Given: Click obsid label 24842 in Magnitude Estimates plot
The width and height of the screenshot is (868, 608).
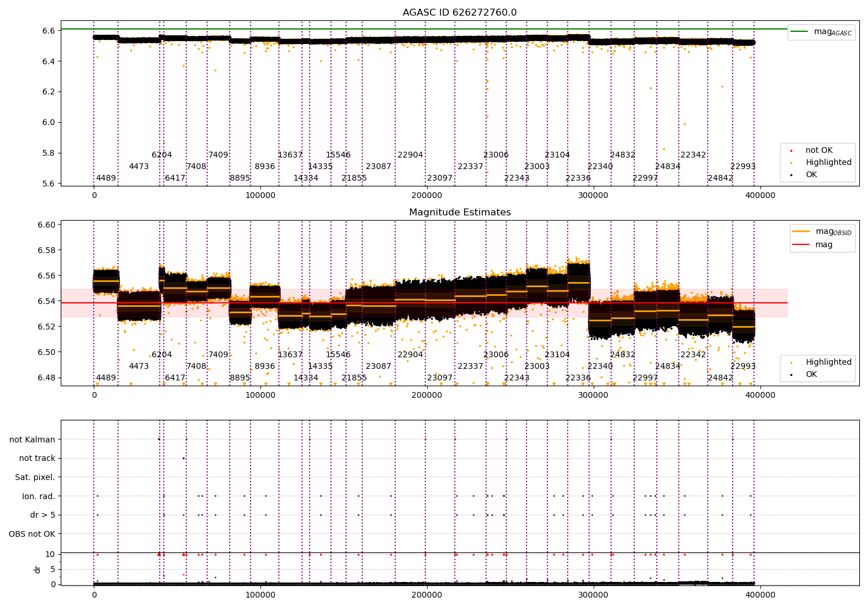Looking at the screenshot, I should [x=720, y=378].
